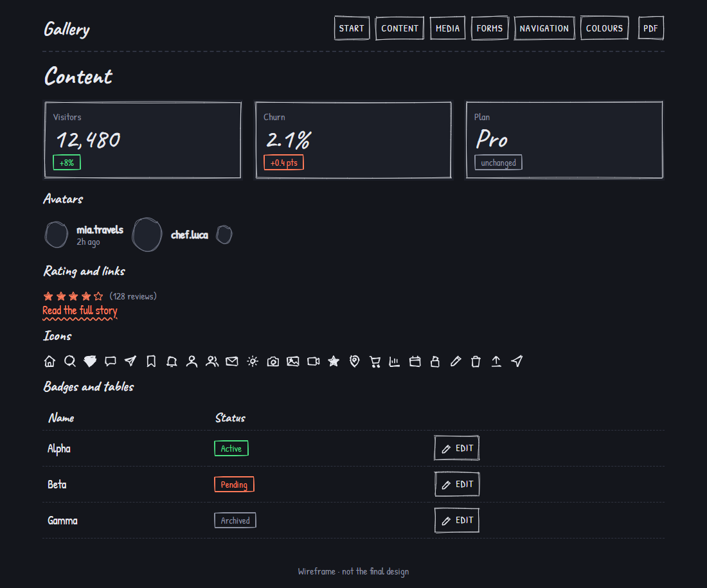
Task: Open the Read the full story link
Action: point(80,310)
